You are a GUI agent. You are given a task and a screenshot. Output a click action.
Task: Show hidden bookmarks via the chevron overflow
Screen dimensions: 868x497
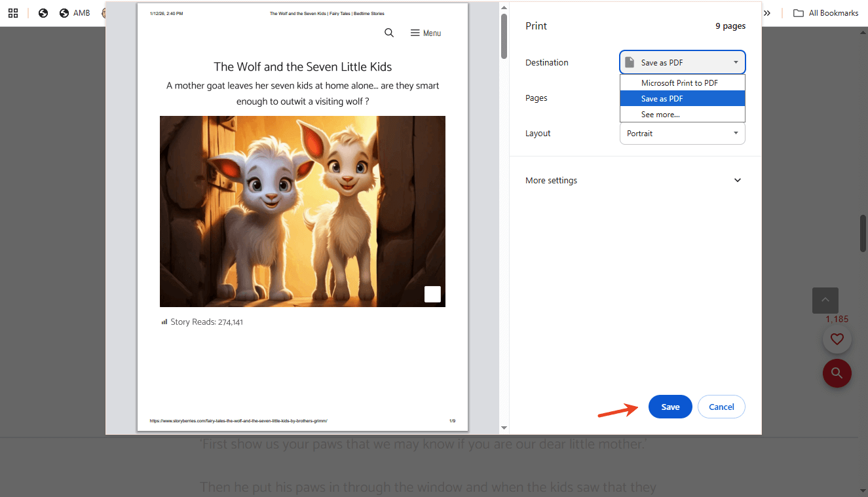pyautogui.click(x=766, y=12)
